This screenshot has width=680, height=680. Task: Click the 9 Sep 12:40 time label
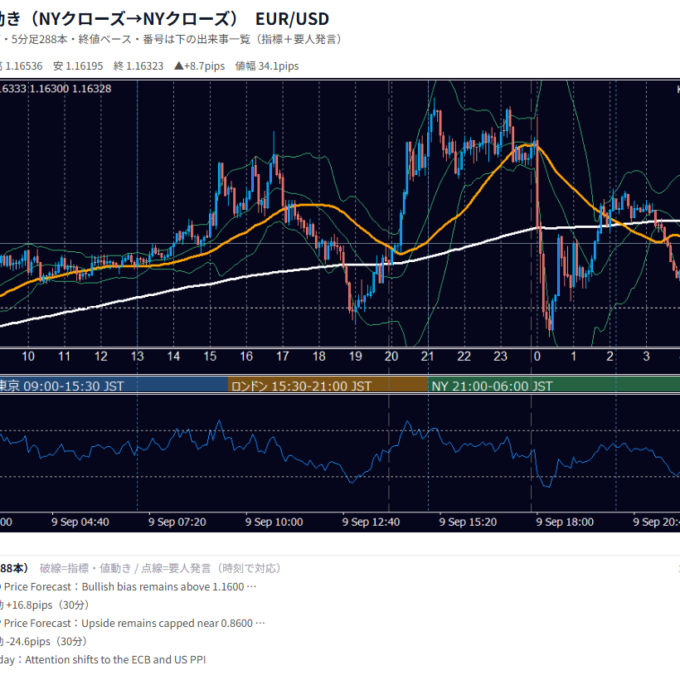pyautogui.click(x=371, y=522)
